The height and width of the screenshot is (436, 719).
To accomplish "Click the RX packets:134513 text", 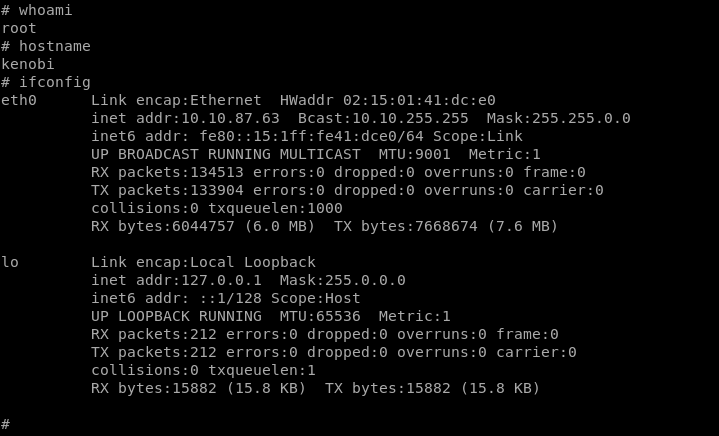I will coord(167,172).
